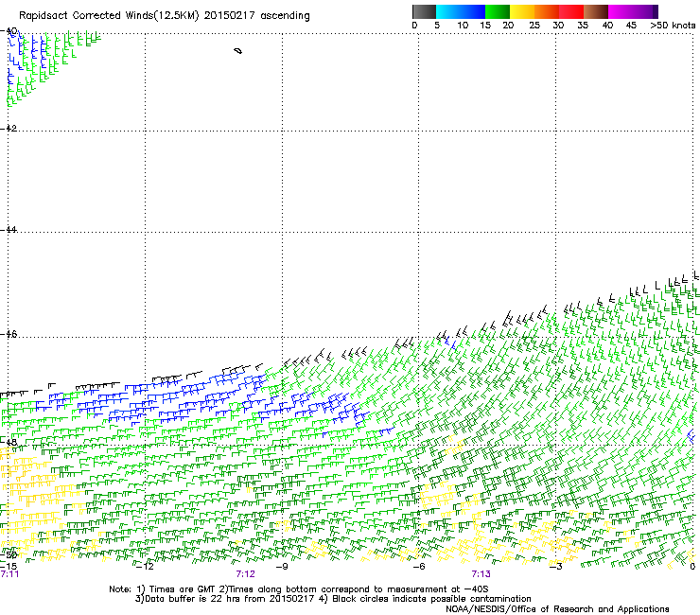This screenshot has width=700, height=615.
Task: Click the longitude label '-9'
Action: coord(282,567)
